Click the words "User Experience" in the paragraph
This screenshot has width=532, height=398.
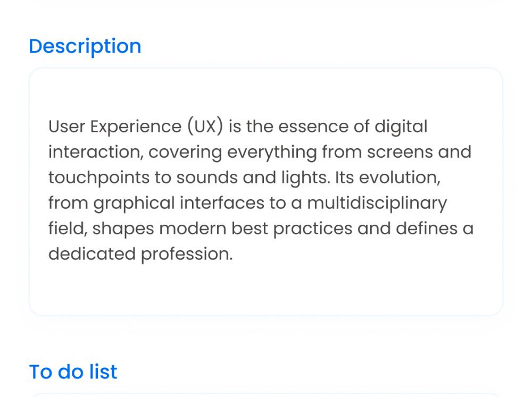[114, 127]
